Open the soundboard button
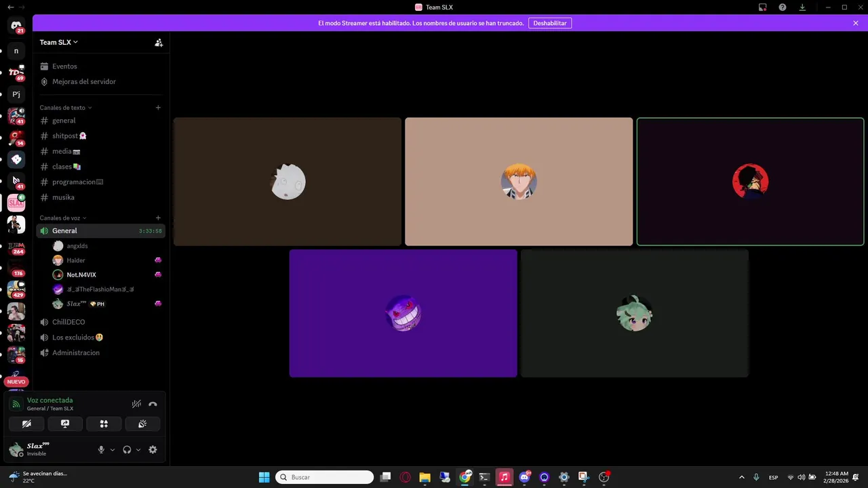This screenshot has width=868, height=488. click(142, 424)
